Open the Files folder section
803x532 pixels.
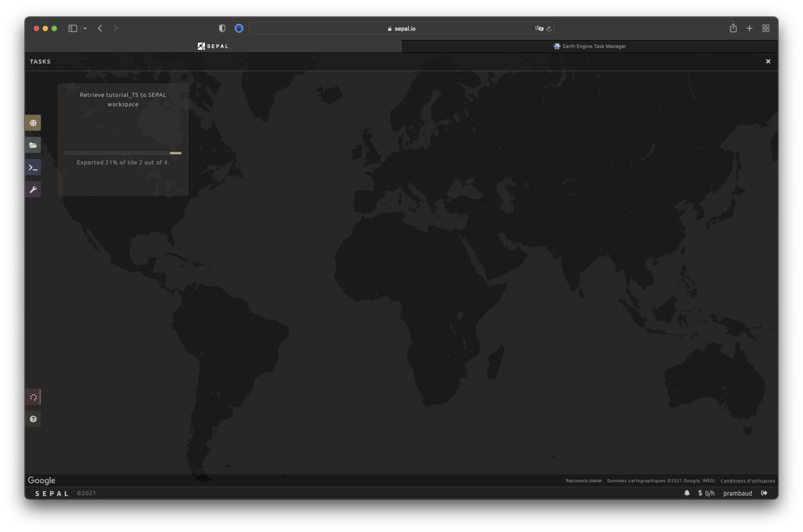pos(33,145)
